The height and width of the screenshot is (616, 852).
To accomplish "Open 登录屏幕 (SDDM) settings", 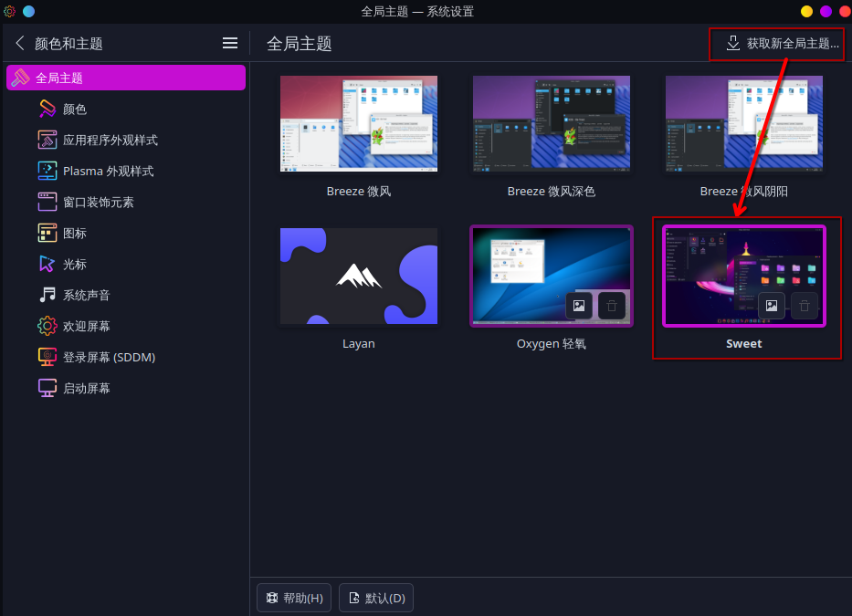I will coord(99,357).
